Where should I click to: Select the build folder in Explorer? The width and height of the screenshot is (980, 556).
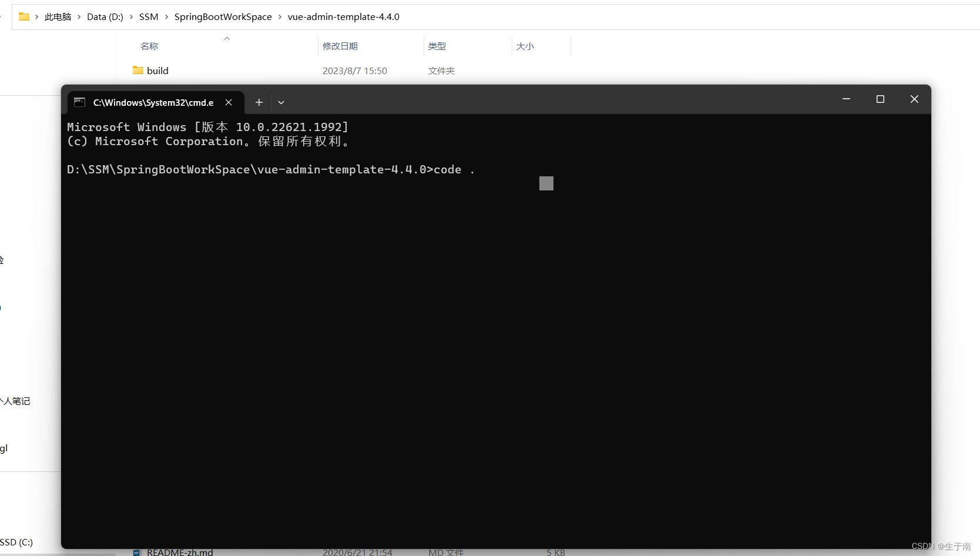157,71
